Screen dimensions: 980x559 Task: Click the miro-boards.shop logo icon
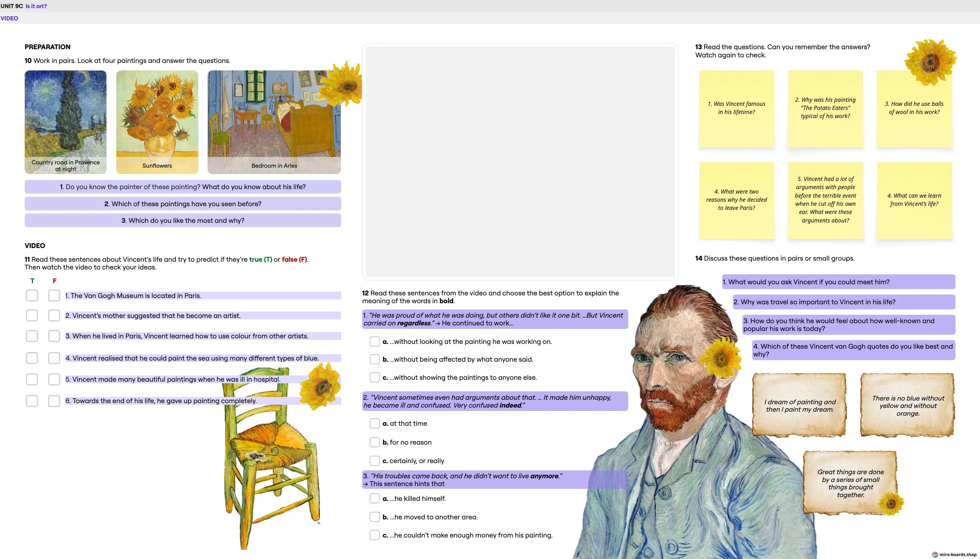935,555
